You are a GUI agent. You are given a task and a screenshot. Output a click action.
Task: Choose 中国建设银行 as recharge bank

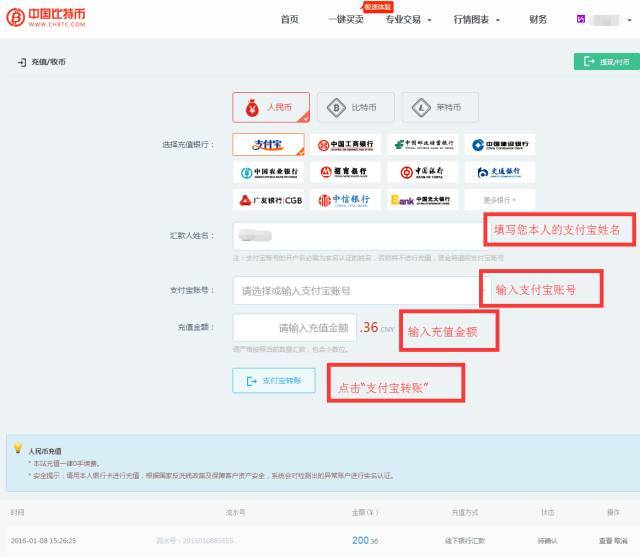tap(500, 144)
